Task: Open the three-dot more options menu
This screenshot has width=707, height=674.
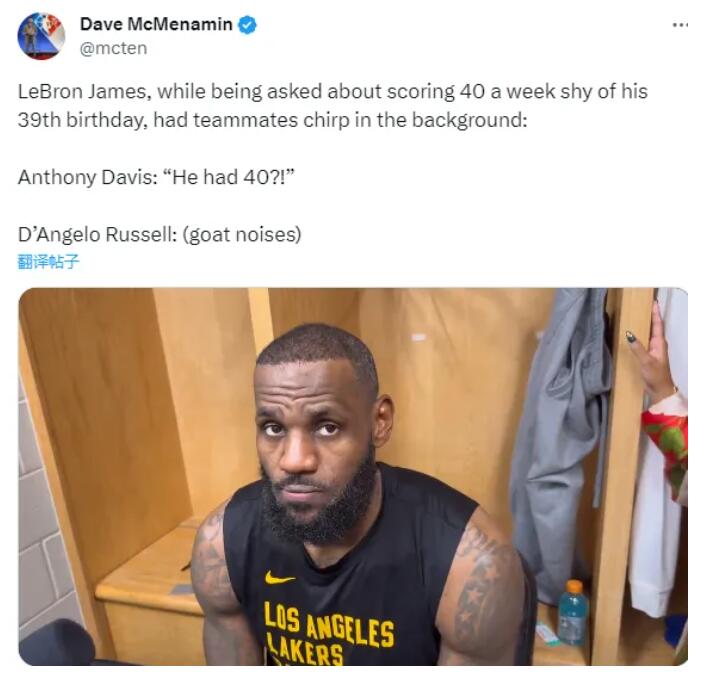Action: pyautogui.click(x=680, y=25)
